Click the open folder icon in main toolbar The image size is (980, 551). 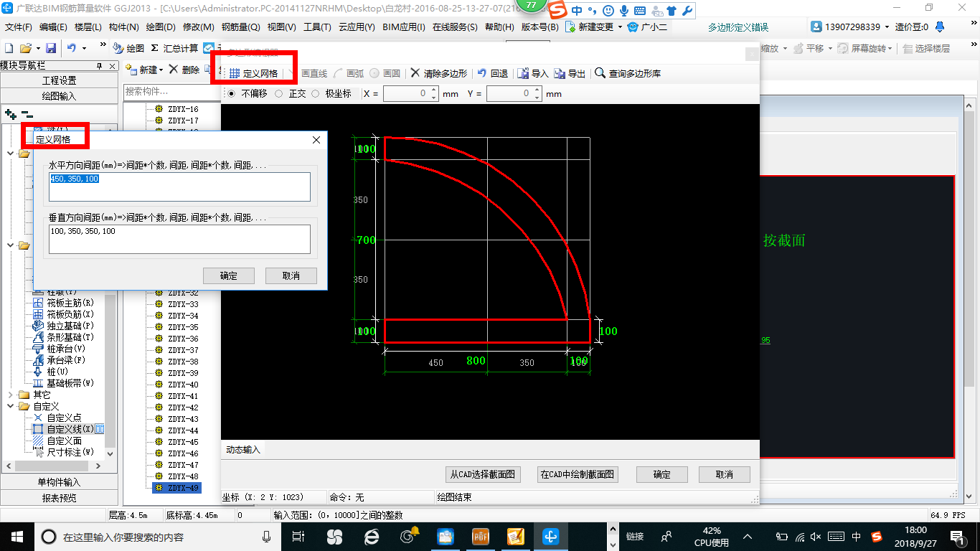pos(26,48)
